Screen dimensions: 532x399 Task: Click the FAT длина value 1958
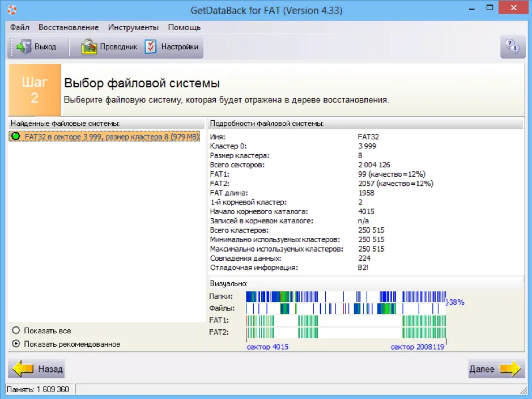pyautogui.click(x=366, y=193)
